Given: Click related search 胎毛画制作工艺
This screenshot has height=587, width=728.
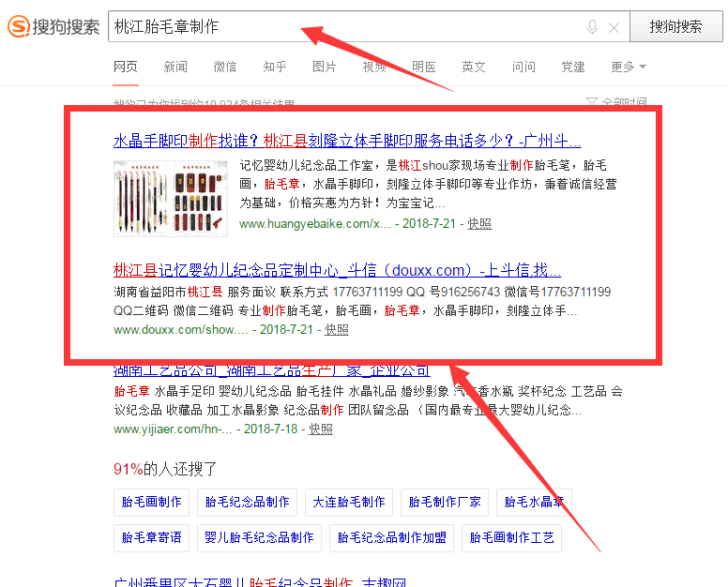Looking at the screenshot, I should coord(511,538).
